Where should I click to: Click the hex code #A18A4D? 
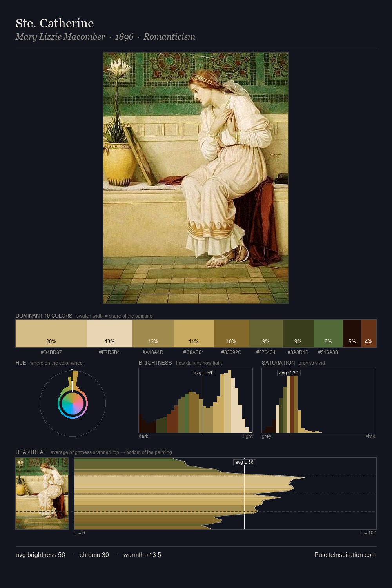(x=153, y=352)
